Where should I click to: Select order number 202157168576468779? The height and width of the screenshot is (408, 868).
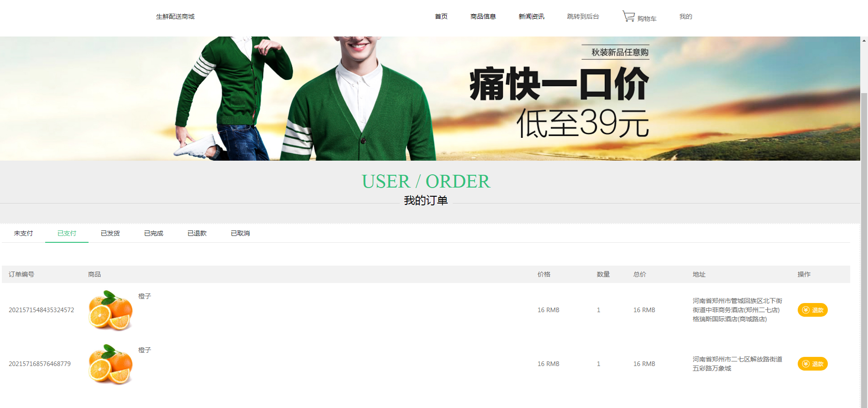click(x=40, y=364)
